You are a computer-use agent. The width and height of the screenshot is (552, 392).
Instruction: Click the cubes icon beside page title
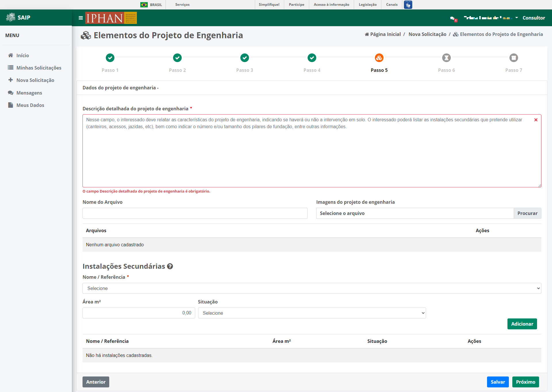(86, 35)
